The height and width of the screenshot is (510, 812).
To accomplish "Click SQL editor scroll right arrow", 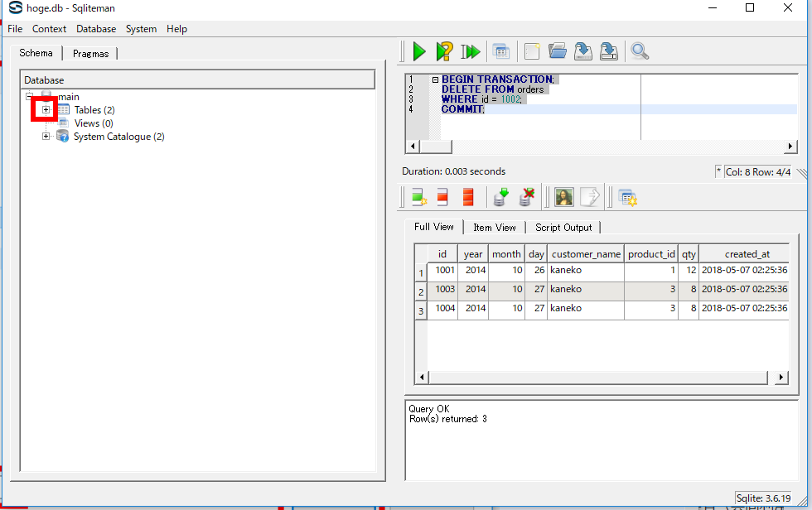I will (x=790, y=147).
